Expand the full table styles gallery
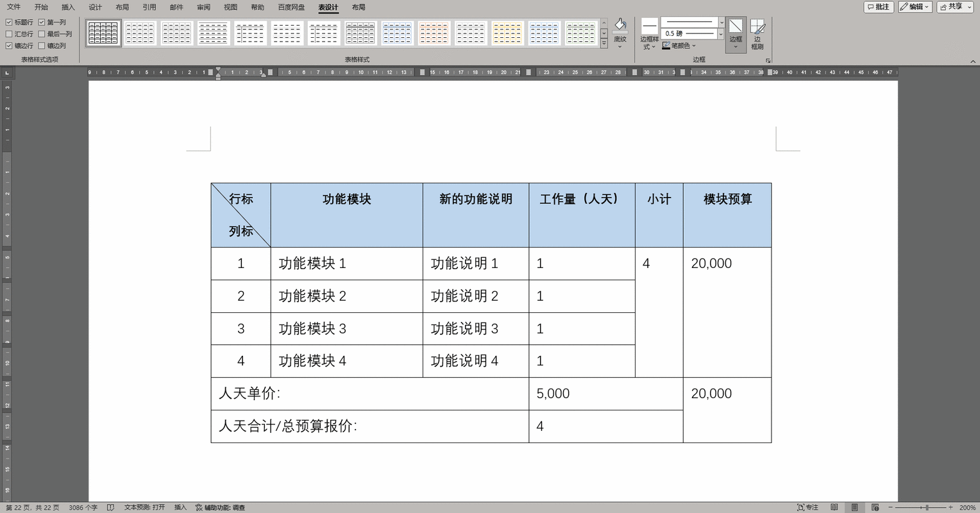980x513 pixels. pyautogui.click(x=604, y=43)
